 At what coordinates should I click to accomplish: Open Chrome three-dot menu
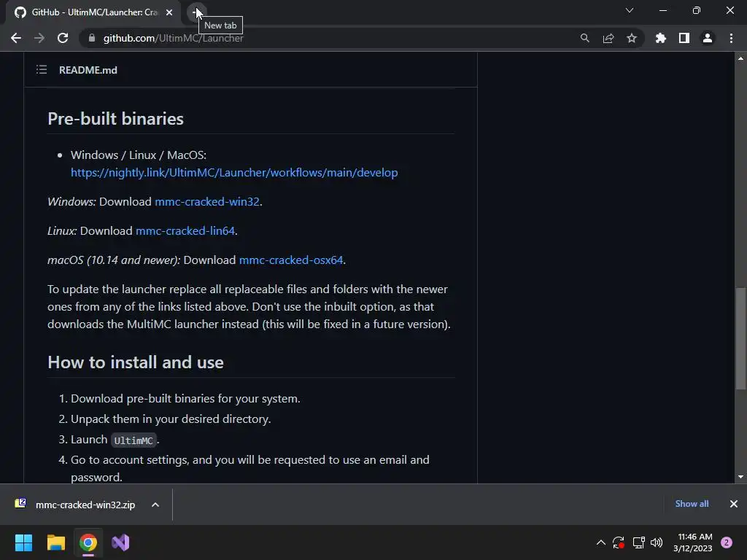[731, 38]
